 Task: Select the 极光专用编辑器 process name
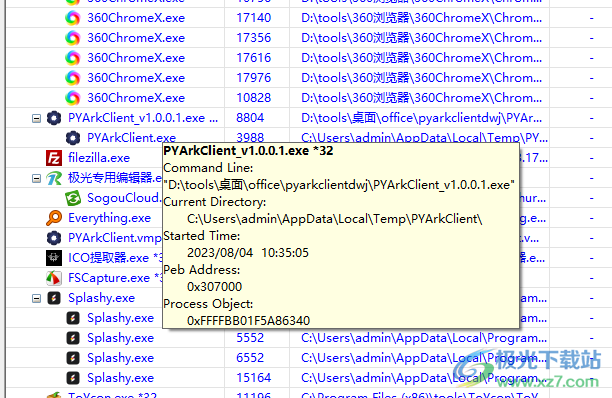pos(115,178)
